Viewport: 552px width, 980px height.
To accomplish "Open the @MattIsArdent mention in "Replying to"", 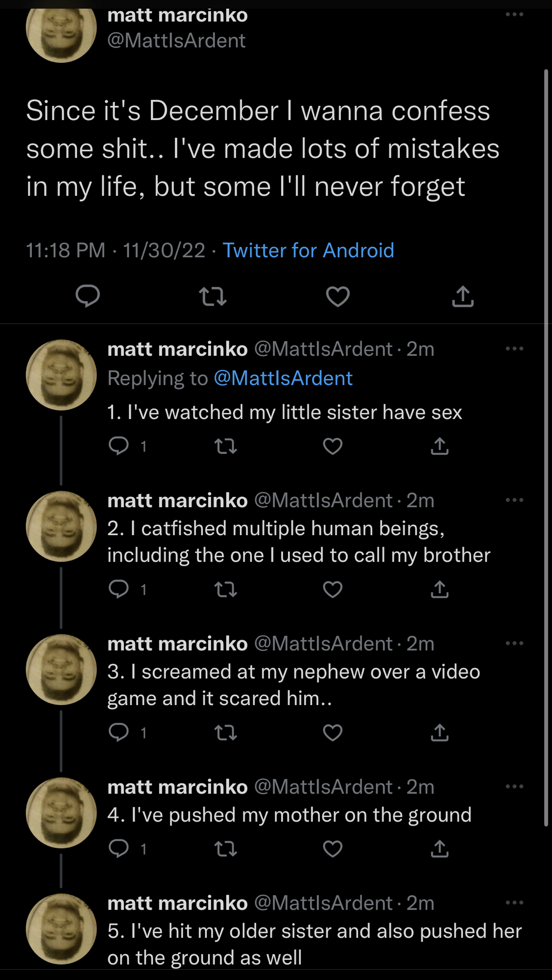I will pos(283,378).
